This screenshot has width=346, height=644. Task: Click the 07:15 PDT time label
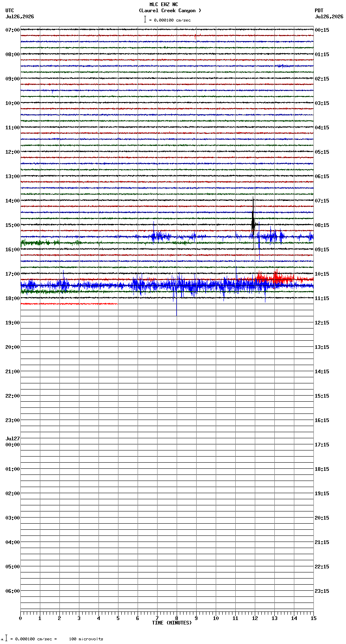(322, 201)
